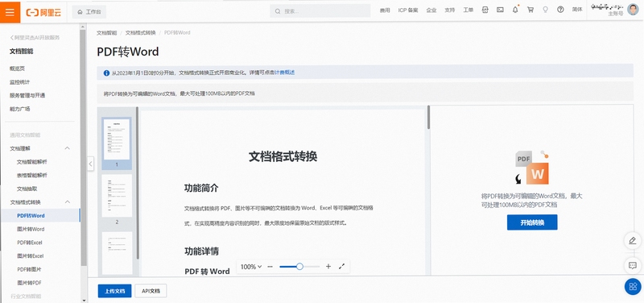Click 文档格式转换 in the breadcrumb
The width and height of the screenshot is (644, 303).
click(x=140, y=32)
